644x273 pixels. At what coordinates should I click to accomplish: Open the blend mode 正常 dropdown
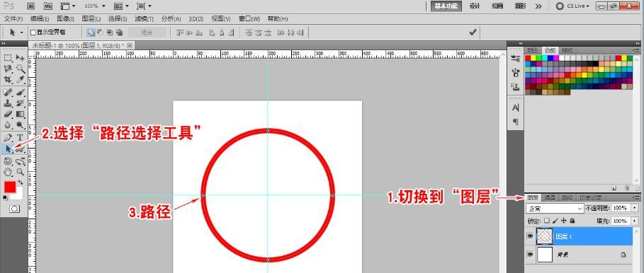tap(555, 209)
